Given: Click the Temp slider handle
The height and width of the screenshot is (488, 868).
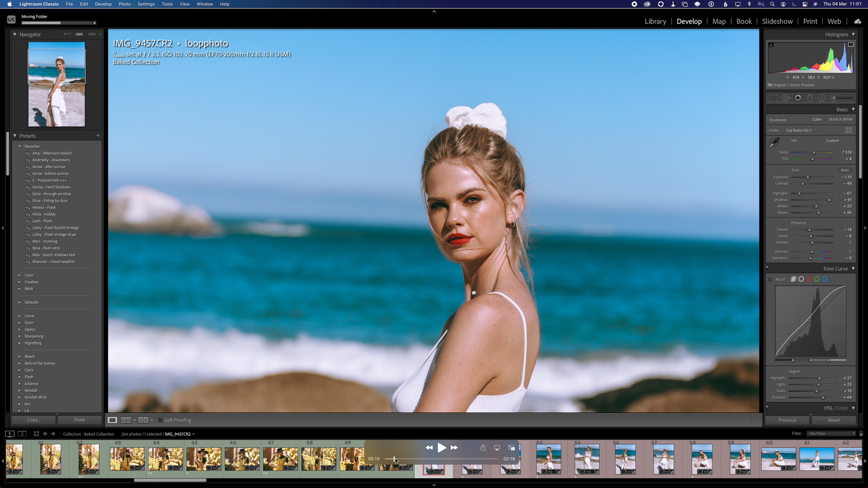Looking at the screenshot, I should [x=814, y=152].
